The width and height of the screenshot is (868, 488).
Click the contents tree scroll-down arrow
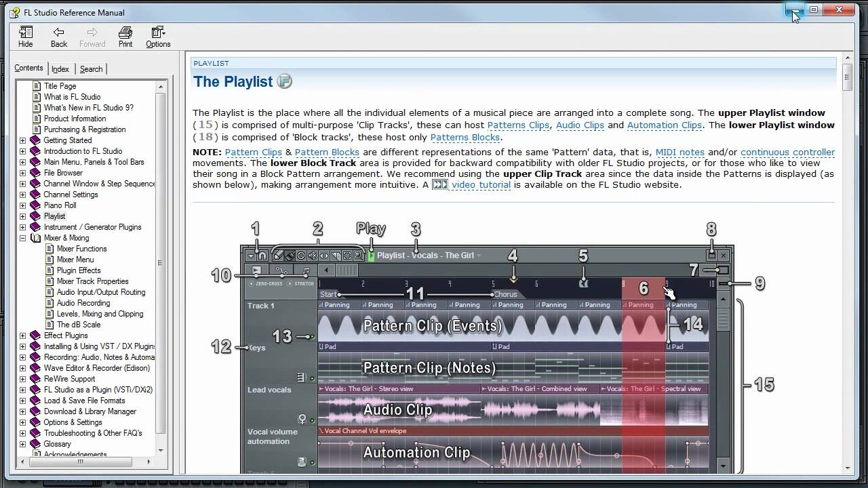pos(161,450)
